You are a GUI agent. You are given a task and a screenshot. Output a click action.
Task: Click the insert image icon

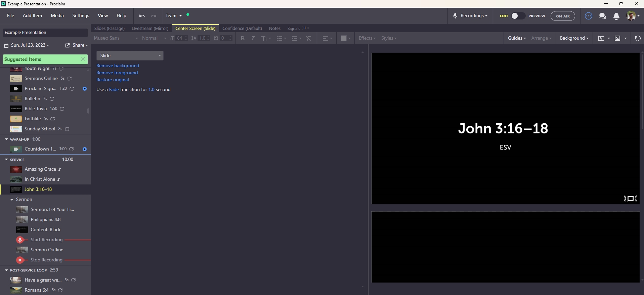pyautogui.click(x=617, y=38)
